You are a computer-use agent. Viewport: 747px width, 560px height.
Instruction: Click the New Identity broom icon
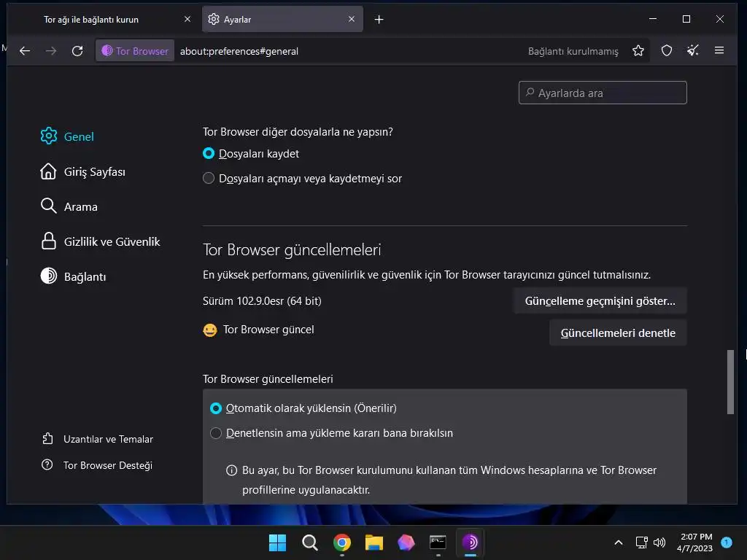(x=693, y=50)
